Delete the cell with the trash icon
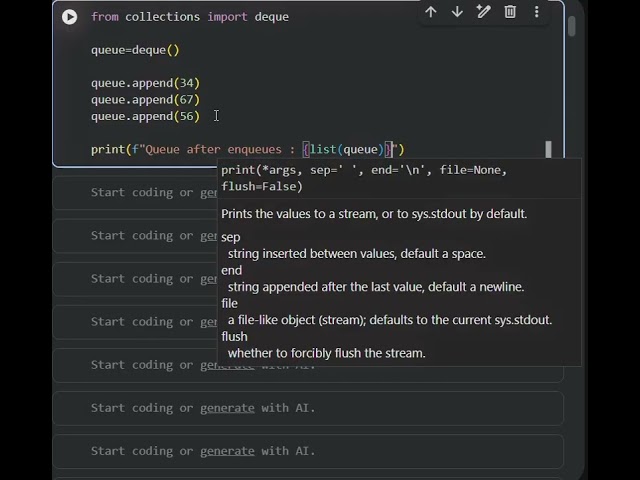This screenshot has height=480, width=640. [x=510, y=12]
